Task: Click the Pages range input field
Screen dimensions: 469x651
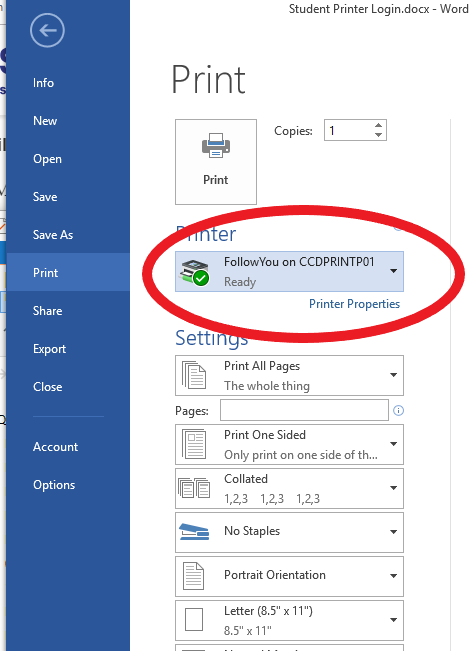Action: (x=304, y=410)
